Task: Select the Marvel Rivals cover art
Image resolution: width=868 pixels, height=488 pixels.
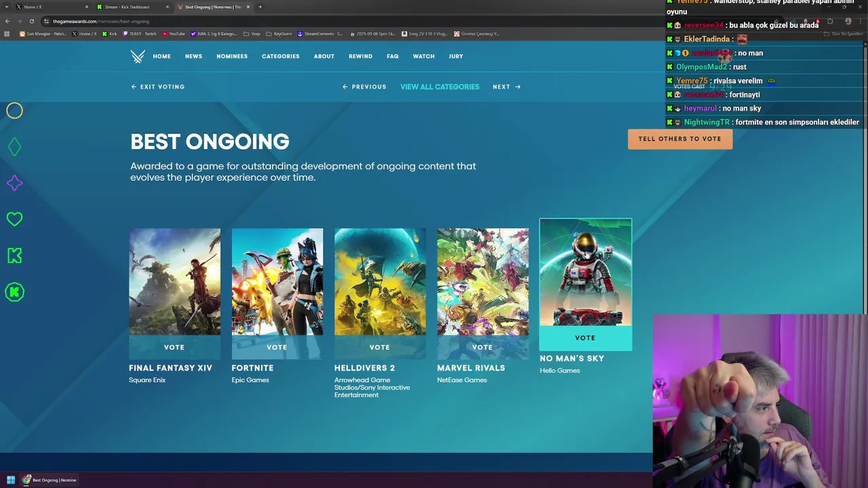Action: click(483, 282)
